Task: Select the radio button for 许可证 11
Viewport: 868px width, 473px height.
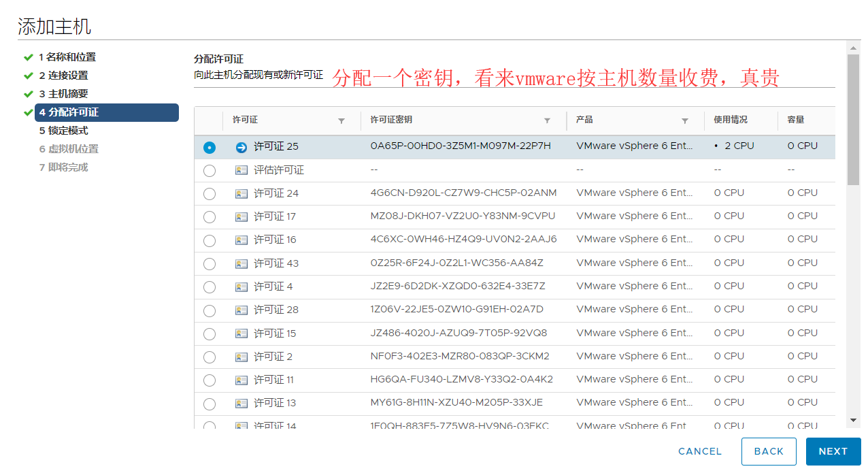Action: click(x=210, y=380)
